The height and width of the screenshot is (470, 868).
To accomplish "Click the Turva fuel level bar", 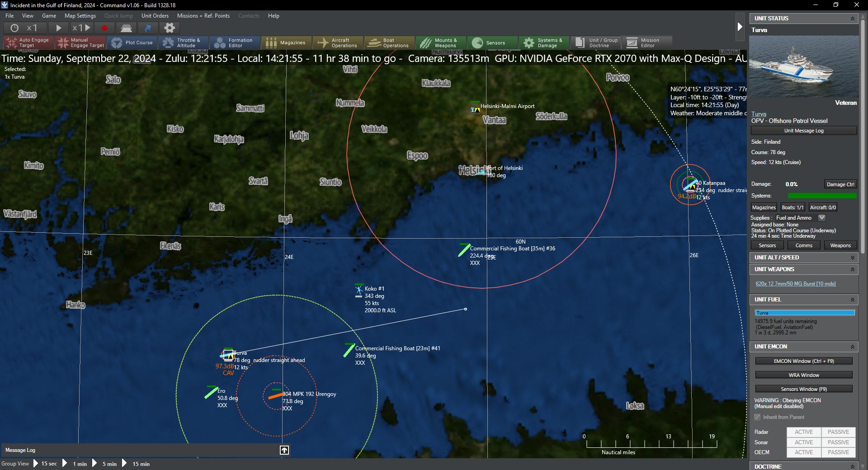I will tap(805, 313).
